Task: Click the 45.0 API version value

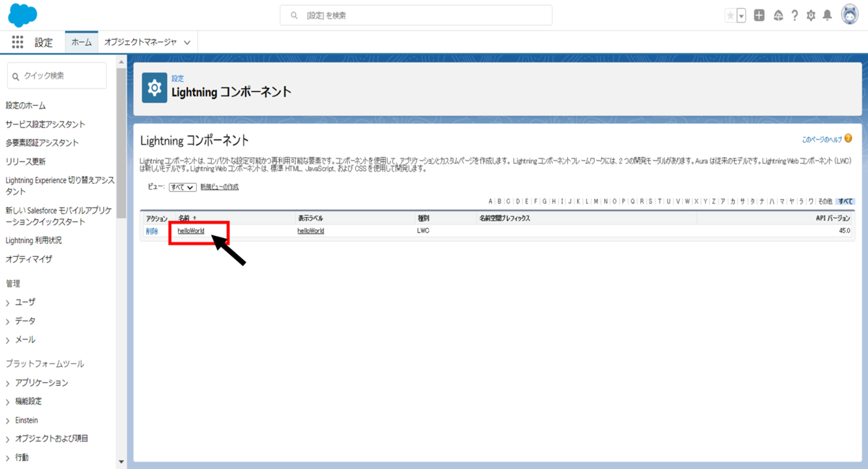Action: 844,231
